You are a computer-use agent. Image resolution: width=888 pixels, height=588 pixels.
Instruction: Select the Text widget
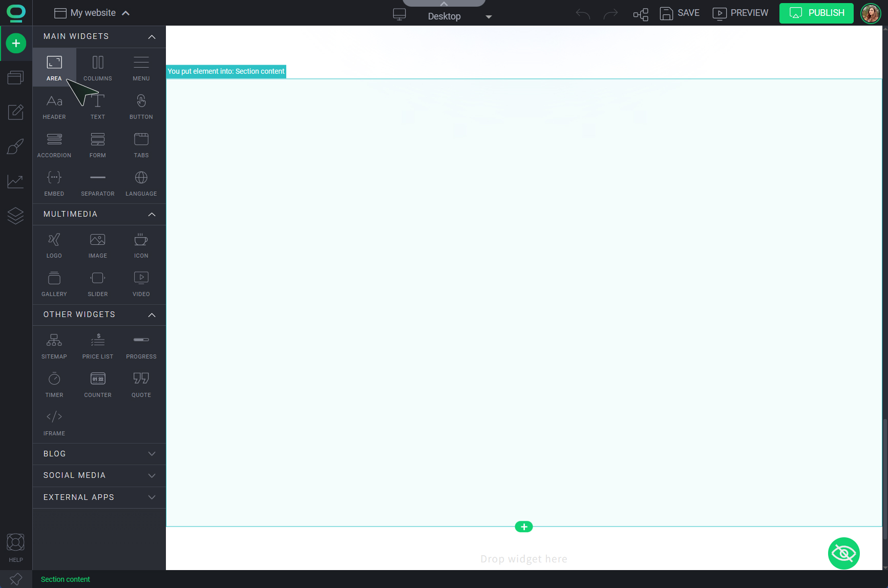(98, 107)
